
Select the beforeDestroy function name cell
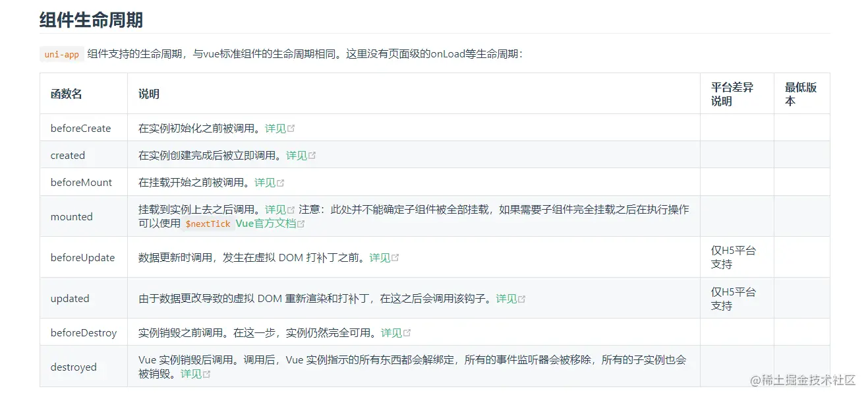click(x=84, y=332)
